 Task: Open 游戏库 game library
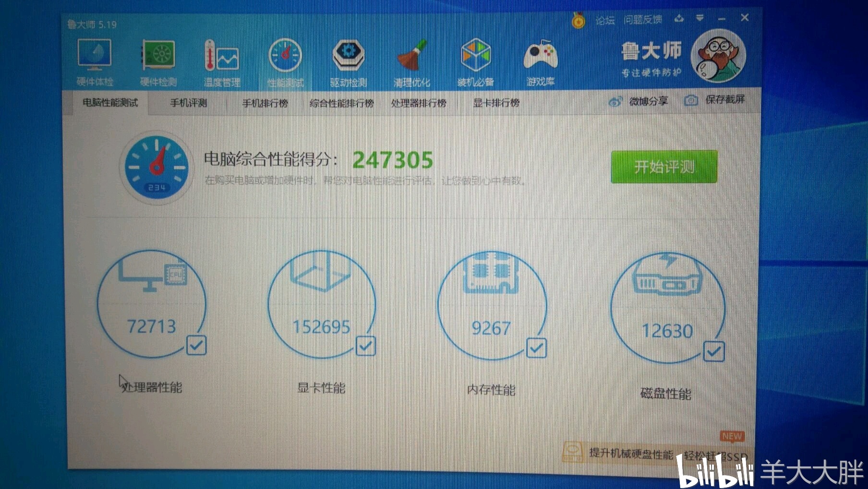point(541,63)
